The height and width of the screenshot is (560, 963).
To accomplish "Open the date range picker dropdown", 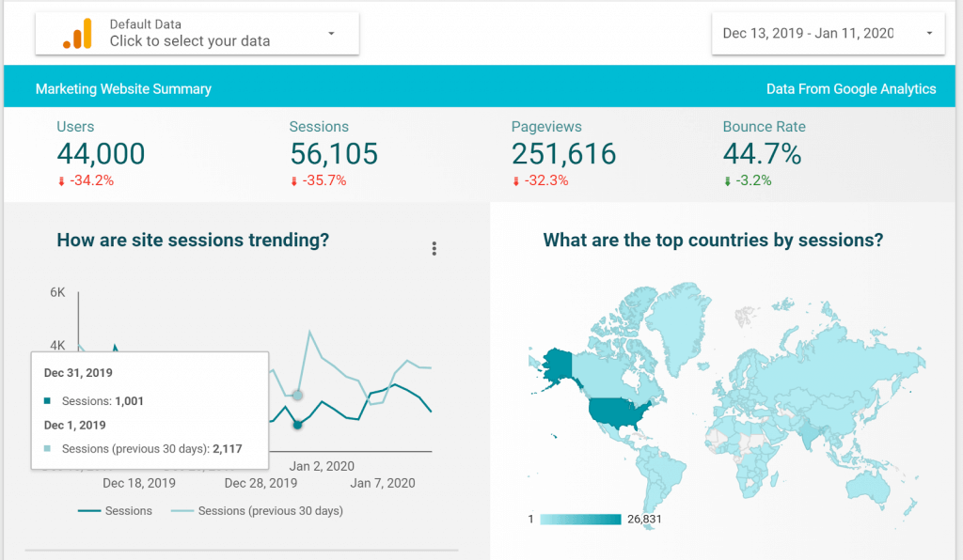I will (928, 33).
